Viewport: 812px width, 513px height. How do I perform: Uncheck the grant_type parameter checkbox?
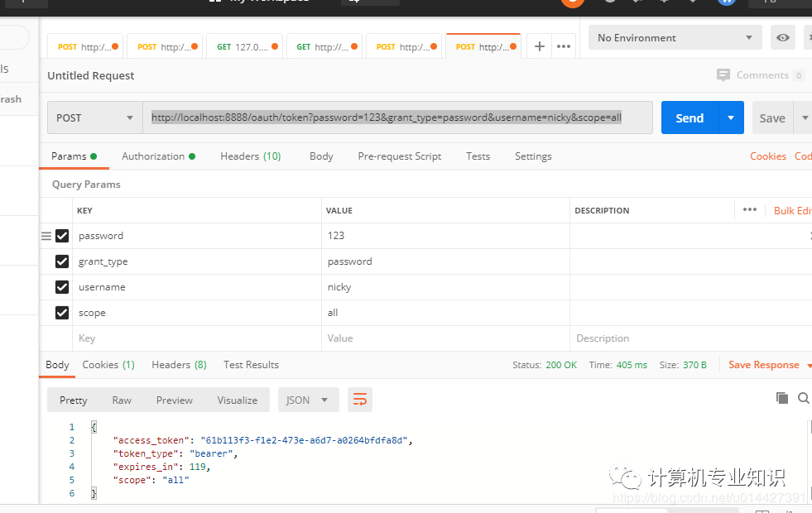(x=62, y=261)
